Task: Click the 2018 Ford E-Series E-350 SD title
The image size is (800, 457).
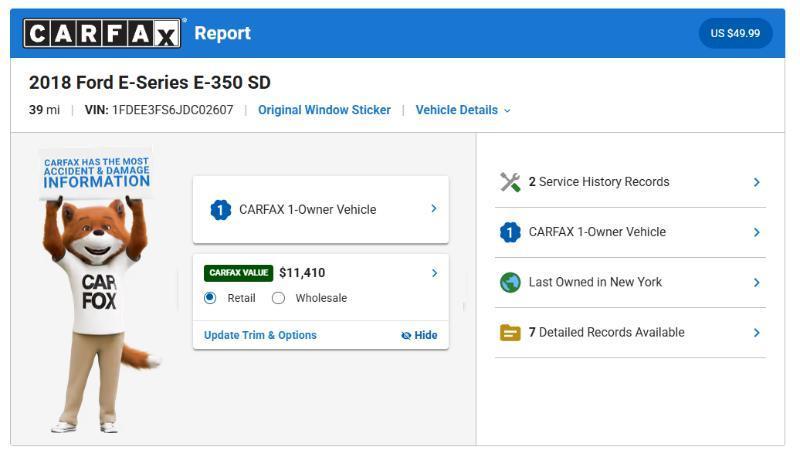Action: (149, 83)
